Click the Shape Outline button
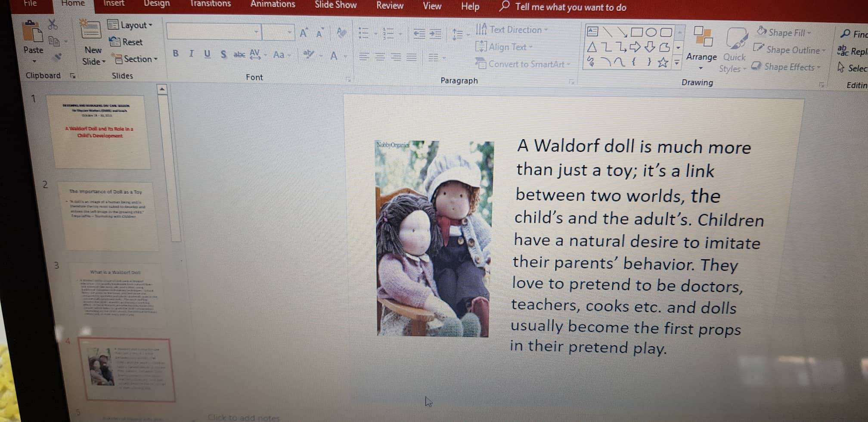Image resolution: width=868 pixels, height=422 pixels. tap(789, 50)
